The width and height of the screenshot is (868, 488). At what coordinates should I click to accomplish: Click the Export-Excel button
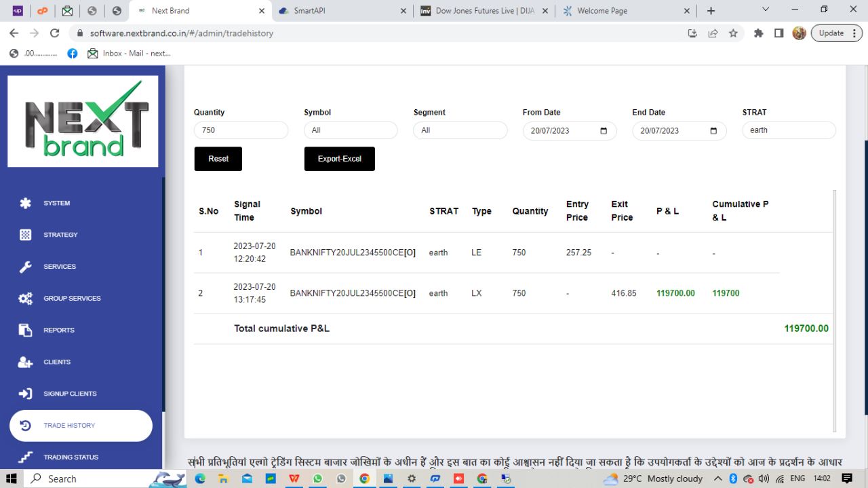coord(339,159)
